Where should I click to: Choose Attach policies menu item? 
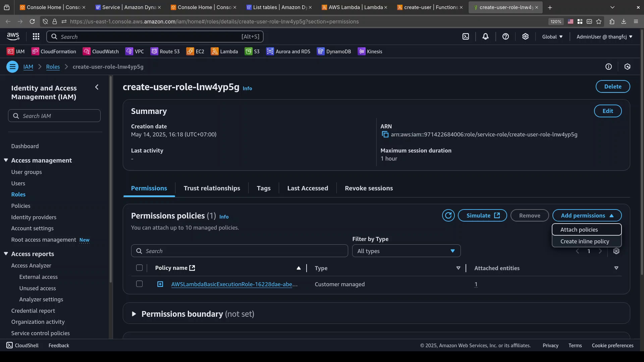pyautogui.click(x=587, y=230)
